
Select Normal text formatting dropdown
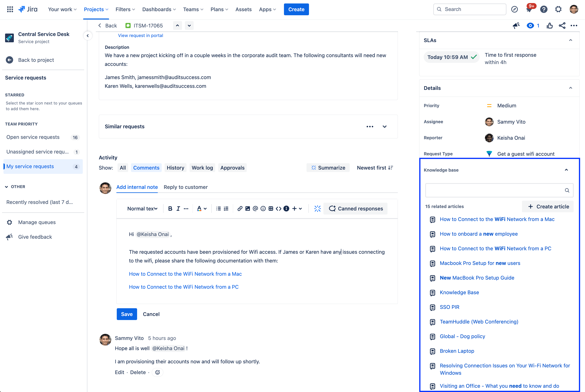[x=142, y=208]
